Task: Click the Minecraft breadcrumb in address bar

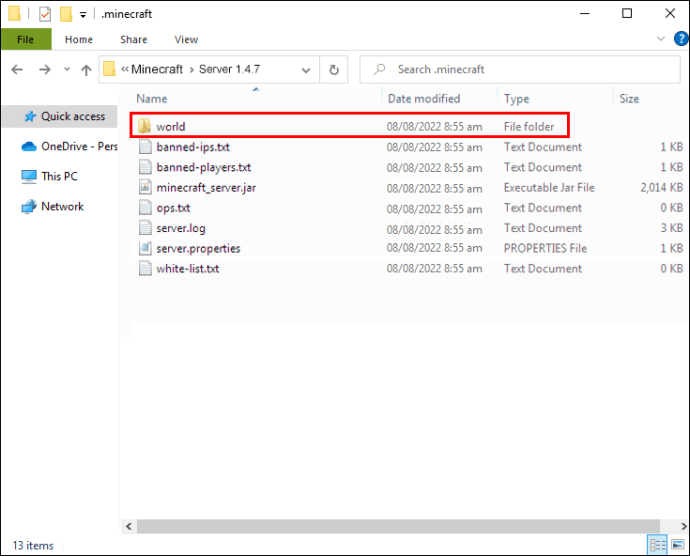Action: 157,69
